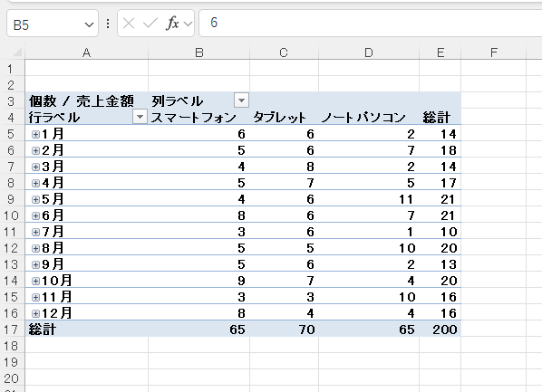The height and width of the screenshot is (392, 542).
Task: Select column E header
Action: click(440, 53)
